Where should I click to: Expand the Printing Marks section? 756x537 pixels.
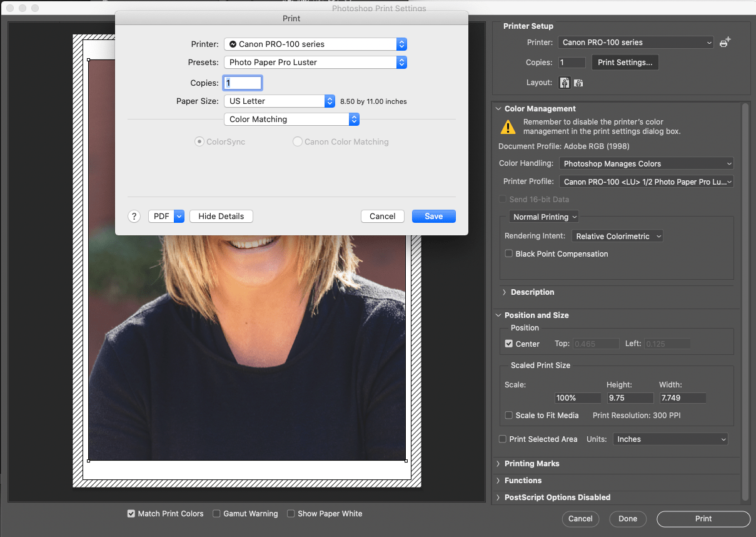click(x=532, y=464)
